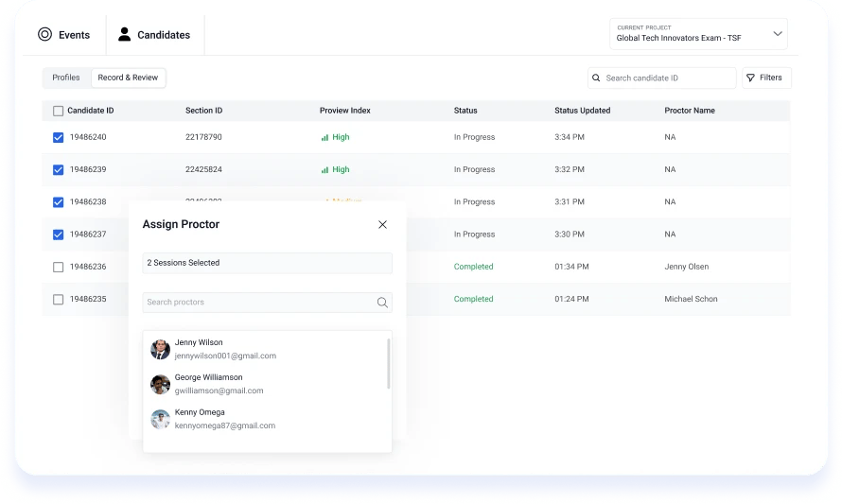842x504 pixels.
Task: Uncheck candidate 19486239 checkbox
Action: [x=58, y=170]
